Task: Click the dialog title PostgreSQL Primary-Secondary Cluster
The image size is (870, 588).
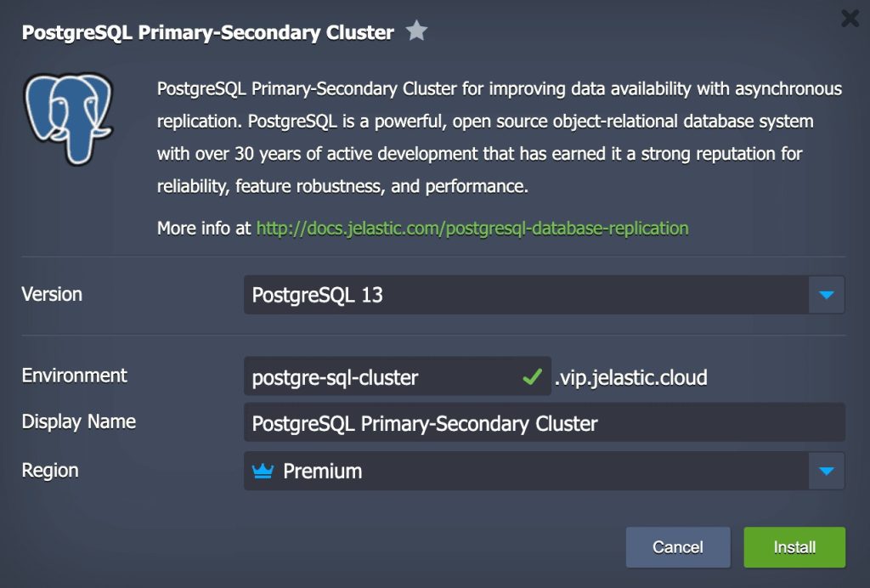Action: (x=208, y=32)
